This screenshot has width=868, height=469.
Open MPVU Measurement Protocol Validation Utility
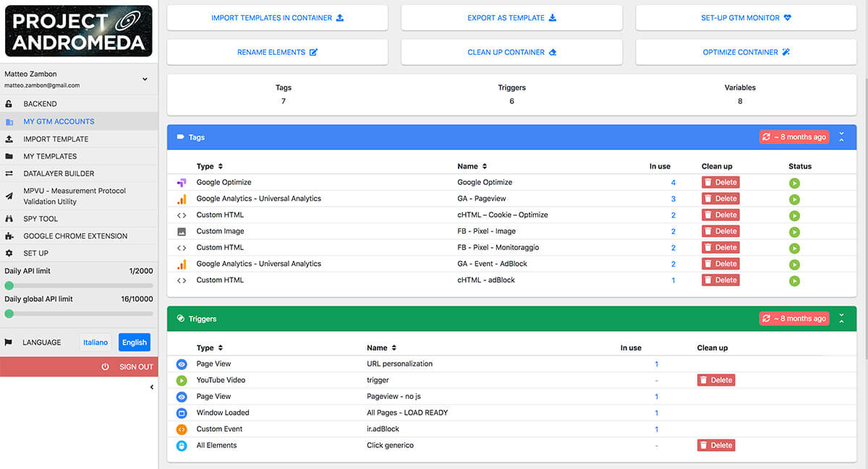(x=79, y=196)
